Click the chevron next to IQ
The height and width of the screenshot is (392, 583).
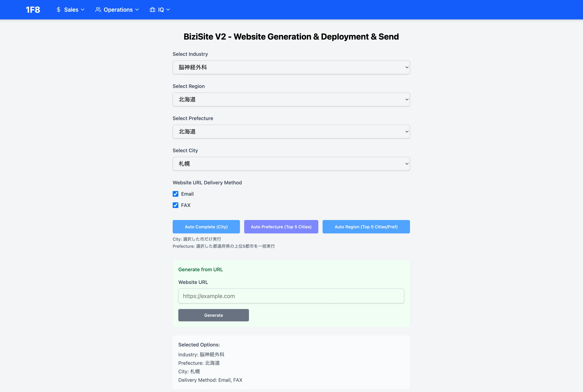click(168, 10)
